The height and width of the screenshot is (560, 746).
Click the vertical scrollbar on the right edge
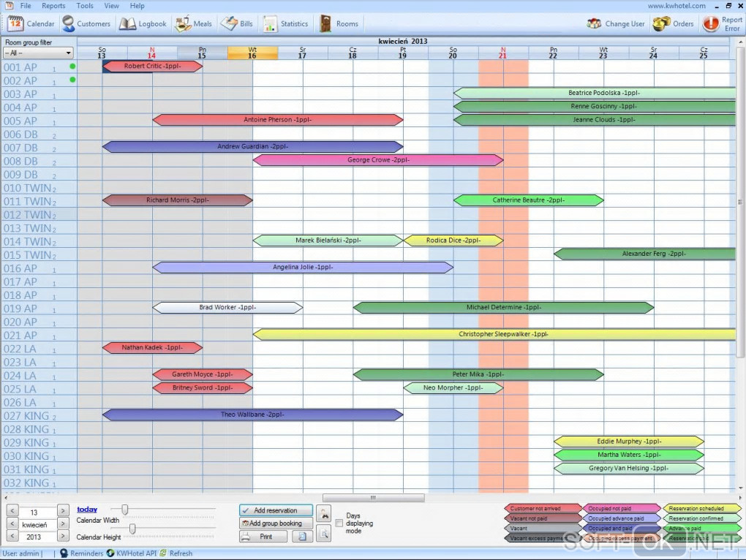740,202
